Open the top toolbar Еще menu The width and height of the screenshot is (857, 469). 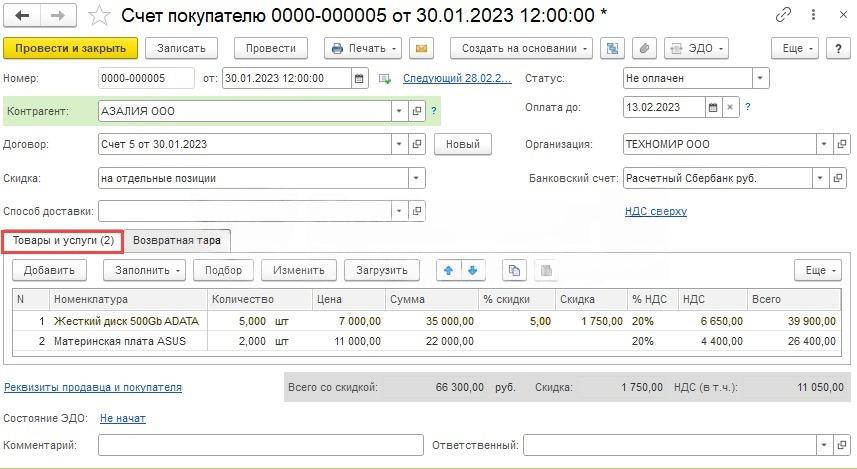point(795,48)
